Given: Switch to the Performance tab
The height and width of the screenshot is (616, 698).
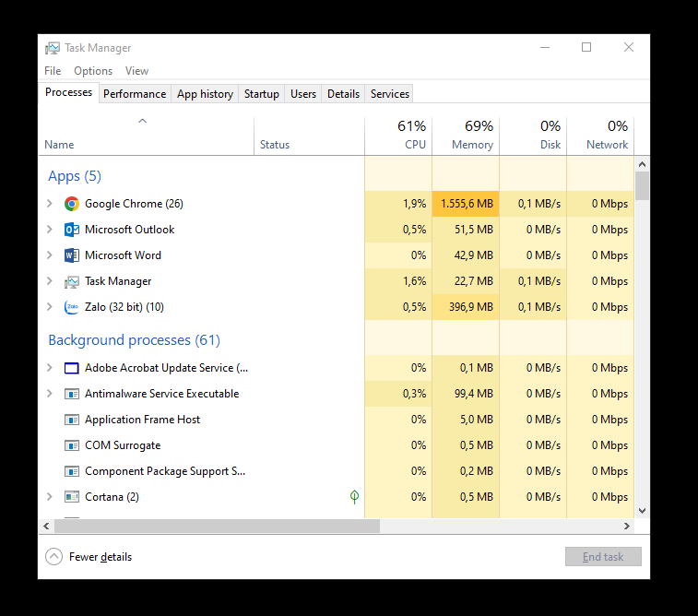Looking at the screenshot, I should click(135, 94).
